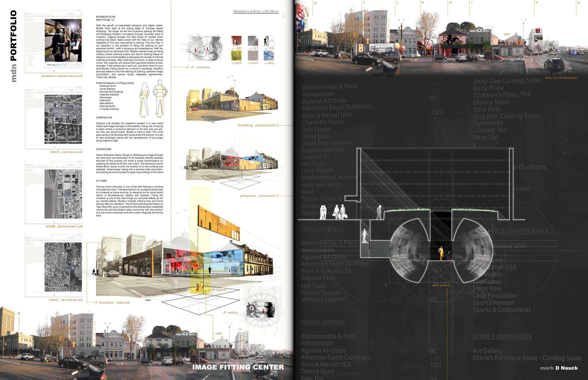588x380 pixels.
Task: Click the 'program_removed' caption
Action: coord(257,196)
